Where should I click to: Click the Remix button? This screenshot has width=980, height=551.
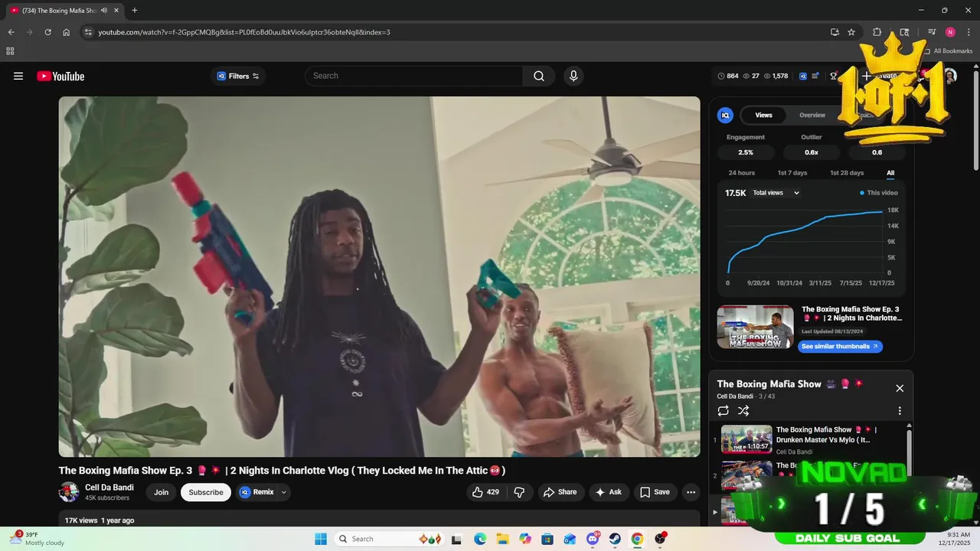tap(257, 492)
